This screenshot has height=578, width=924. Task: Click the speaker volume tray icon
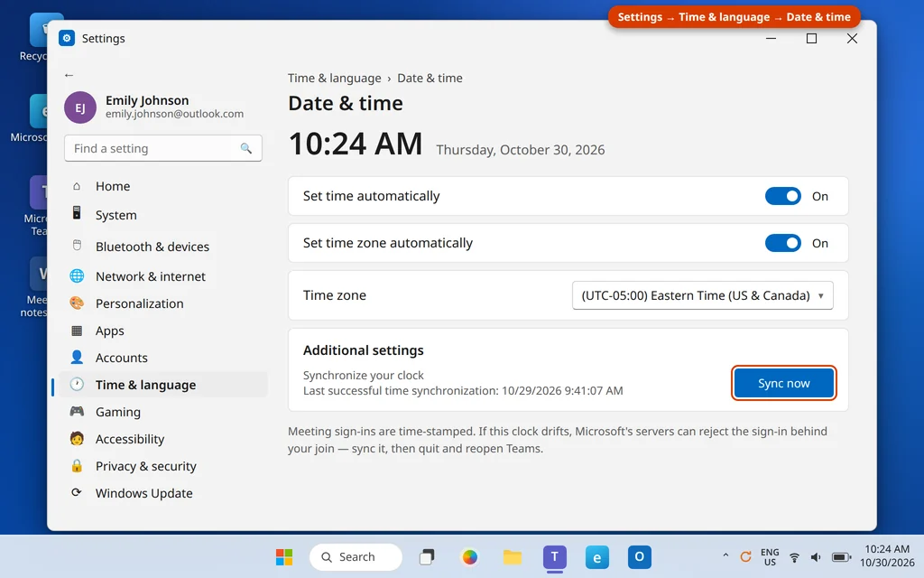coord(816,556)
